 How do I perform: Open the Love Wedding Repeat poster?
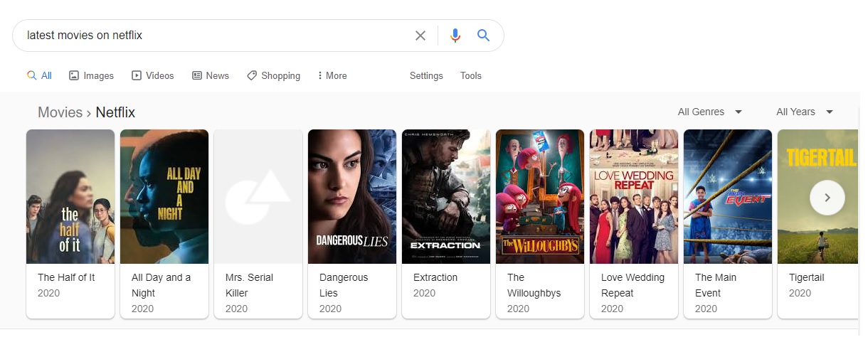click(x=634, y=196)
